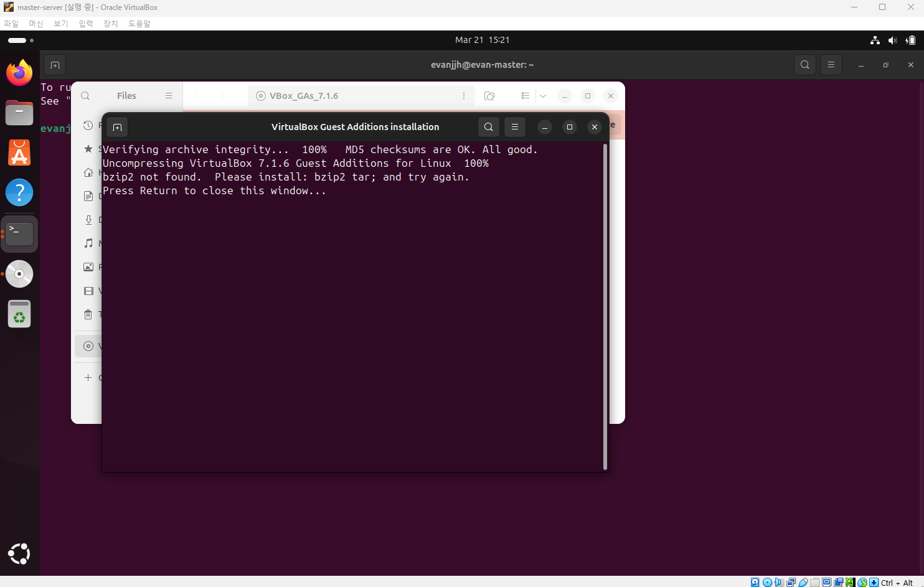Screen dimensions: 924x587
Task: Click the 'bzip2 not found' terminal line
Action: 286,177
